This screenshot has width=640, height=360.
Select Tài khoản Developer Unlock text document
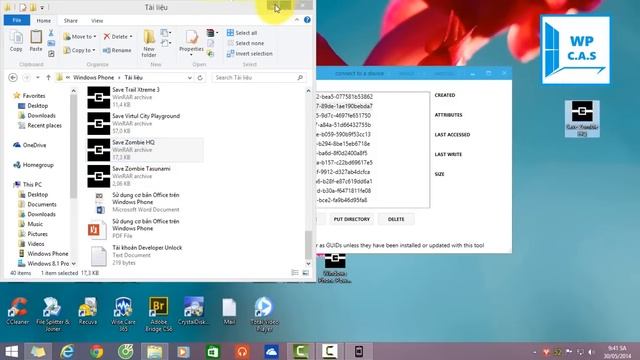(144, 255)
